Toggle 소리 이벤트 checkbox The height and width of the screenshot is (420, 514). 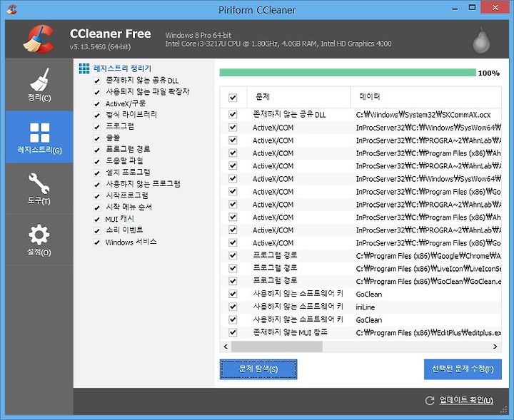coord(97,230)
